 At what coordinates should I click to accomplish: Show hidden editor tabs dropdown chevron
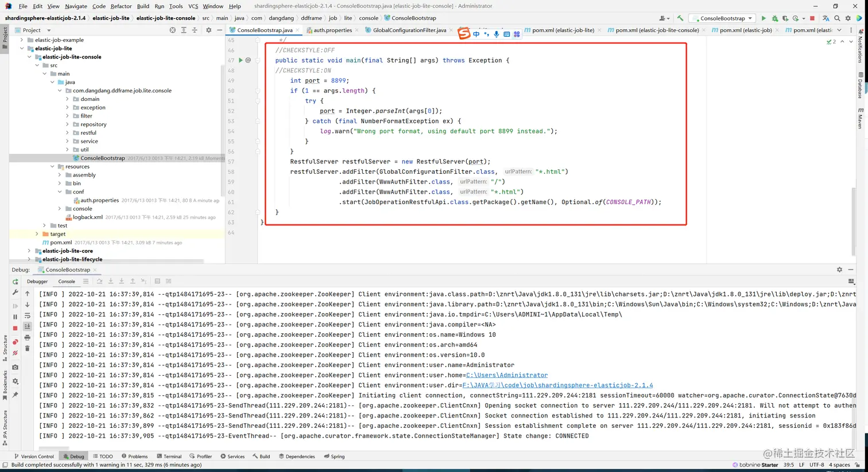839,30
